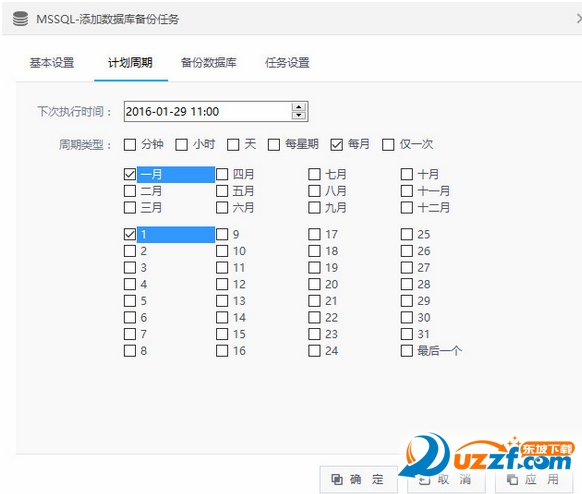The width and height of the screenshot is (582, 494).
Task: Click the database icon in title bar
Action: (x=20, y=19)
